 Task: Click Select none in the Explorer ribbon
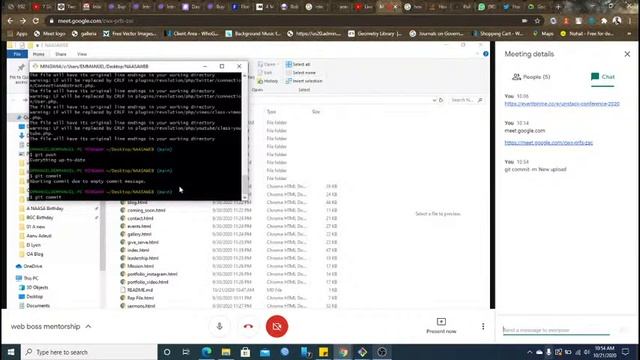click(x=300, y=73)
